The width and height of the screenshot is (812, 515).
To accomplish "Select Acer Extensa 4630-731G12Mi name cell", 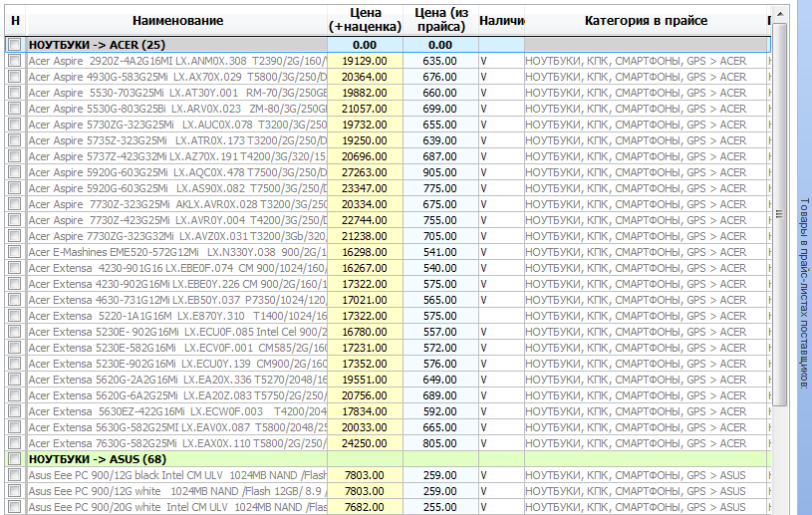I will [x=177, y=300].
